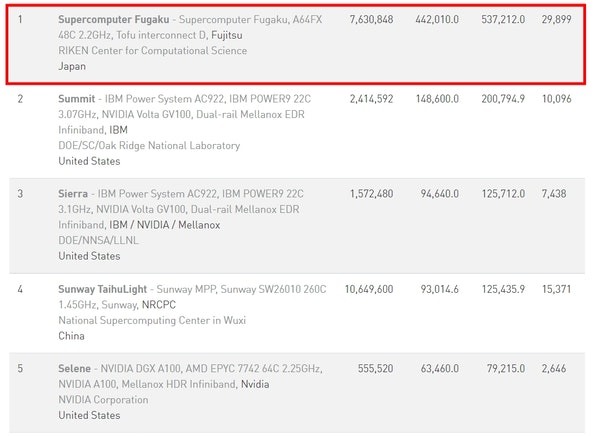Select China country text

click(72, 336)
